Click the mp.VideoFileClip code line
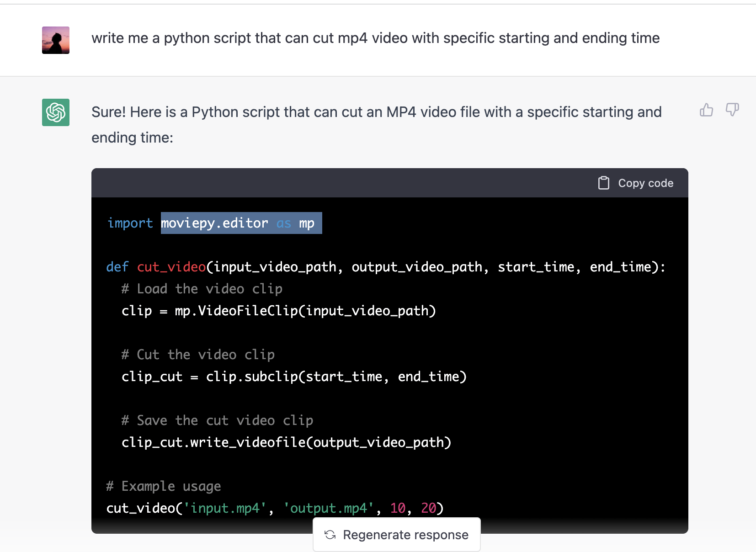This screenshot has height=552, width=756. point(278,311)
